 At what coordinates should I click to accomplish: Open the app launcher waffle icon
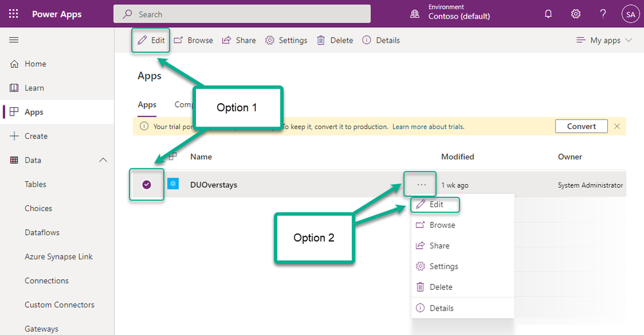point(14,14)
